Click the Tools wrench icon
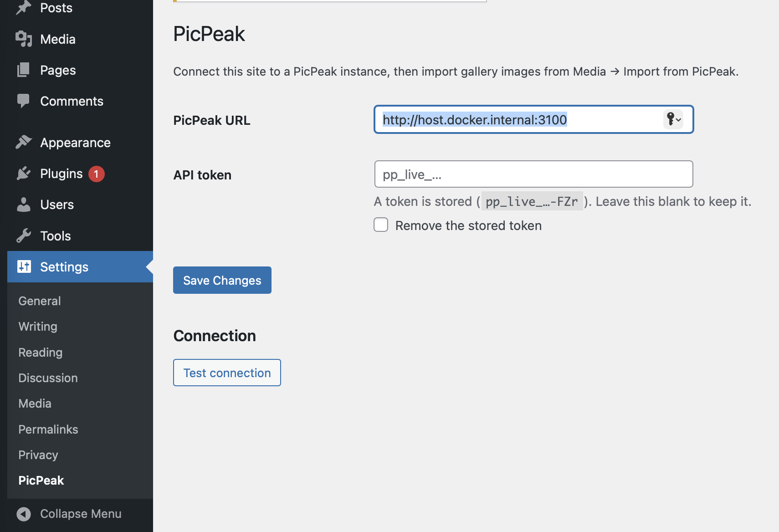The height and width of the screenshot is (532, 779). (x=24, y=236)
